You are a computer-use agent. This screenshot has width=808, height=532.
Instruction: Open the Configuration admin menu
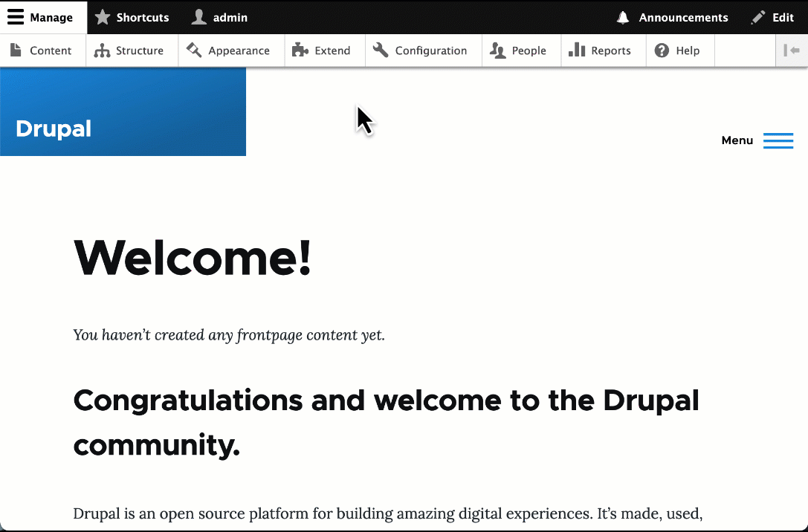424,51
